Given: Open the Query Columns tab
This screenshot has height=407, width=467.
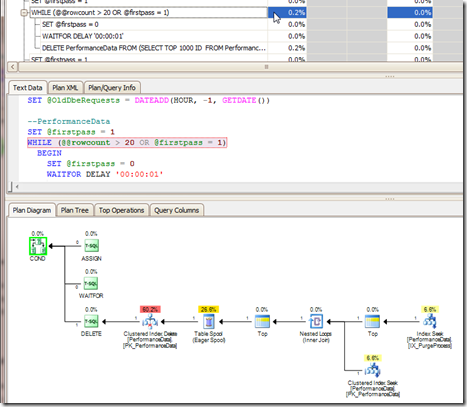Looking at the screenshot, I should [x=177, y=210].
